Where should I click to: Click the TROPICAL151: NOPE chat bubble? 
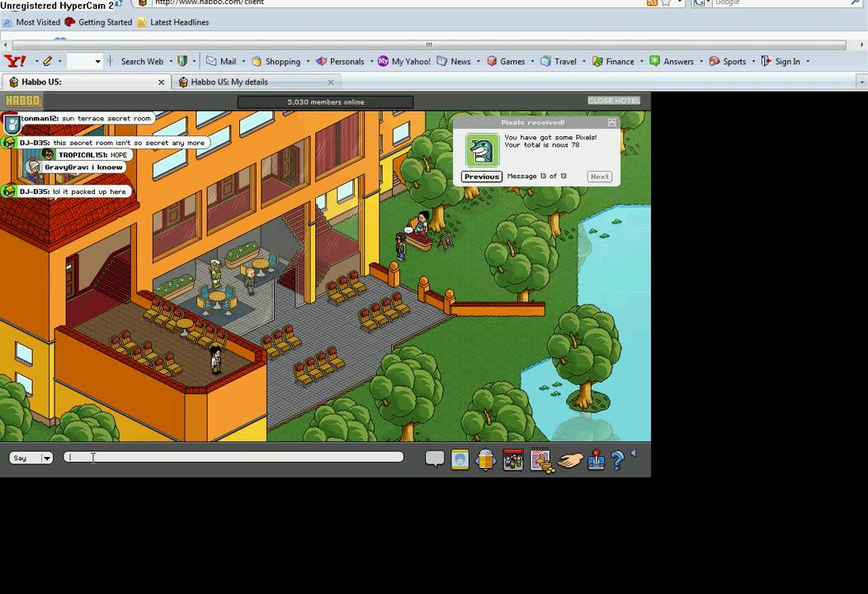87,155
